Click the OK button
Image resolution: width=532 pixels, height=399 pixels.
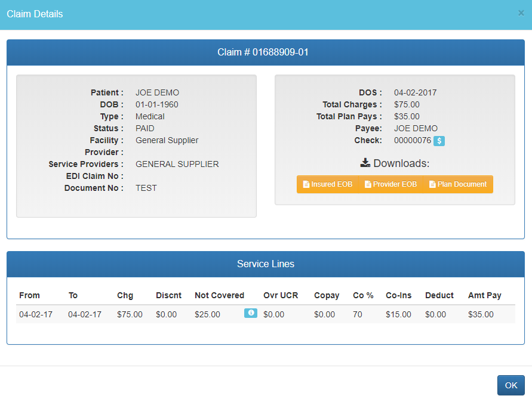(511, 385)
